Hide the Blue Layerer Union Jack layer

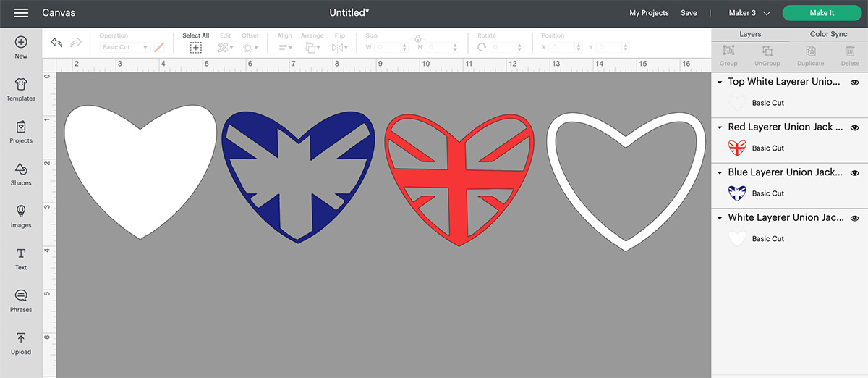[854, 173]
